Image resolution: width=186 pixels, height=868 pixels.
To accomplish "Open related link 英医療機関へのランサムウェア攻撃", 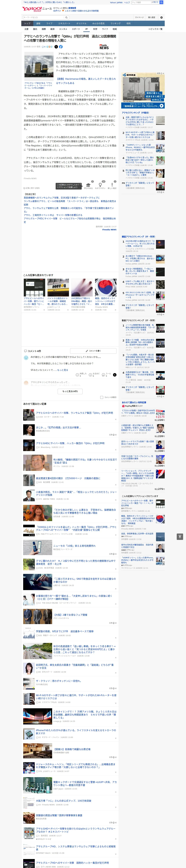I will point(61,198).
